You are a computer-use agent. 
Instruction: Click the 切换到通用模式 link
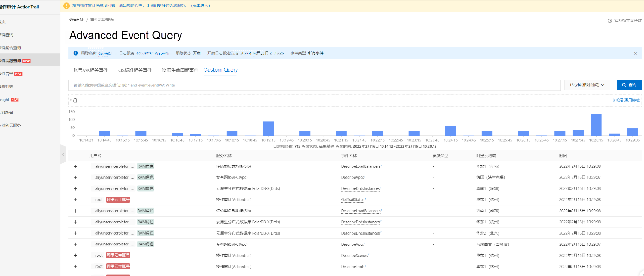pyautogui.click(x=626, y=100)
